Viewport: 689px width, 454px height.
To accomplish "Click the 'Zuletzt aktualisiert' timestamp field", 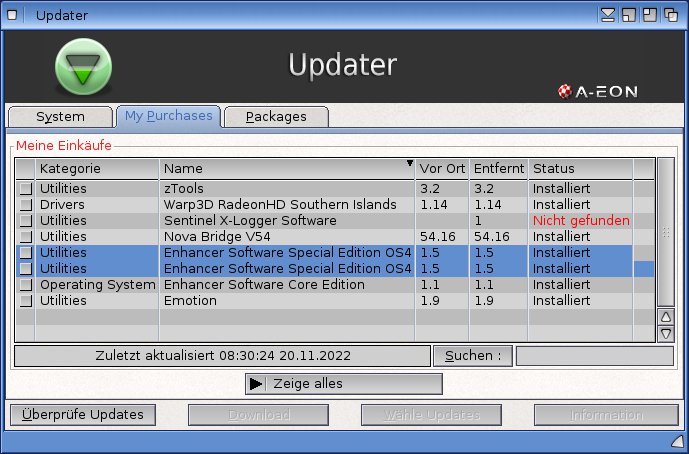I will point(222,356).
